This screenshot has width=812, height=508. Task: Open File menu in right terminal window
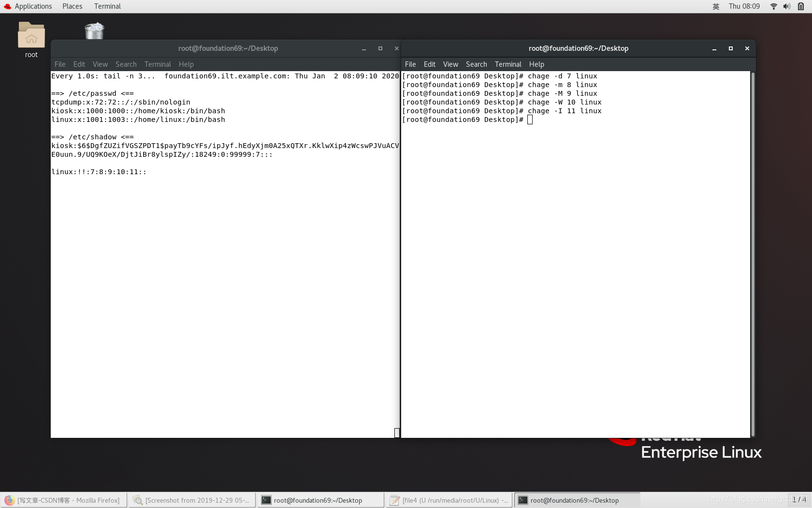click(410, 64)
